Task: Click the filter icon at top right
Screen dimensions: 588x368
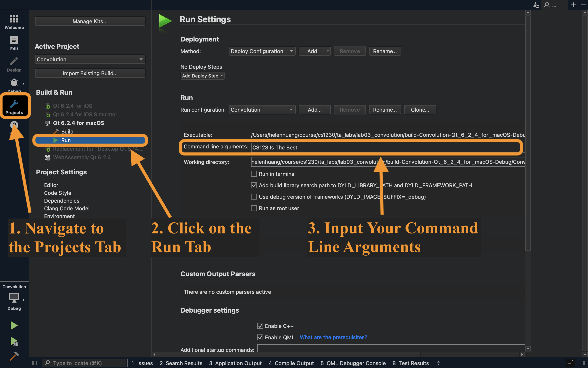Action: click(536, 5)
